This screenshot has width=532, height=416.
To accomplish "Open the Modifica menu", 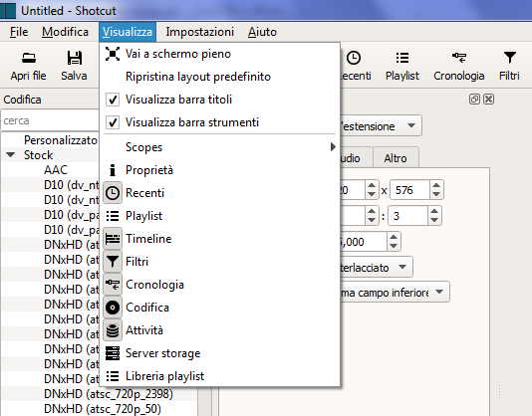I will pos(65,32).
